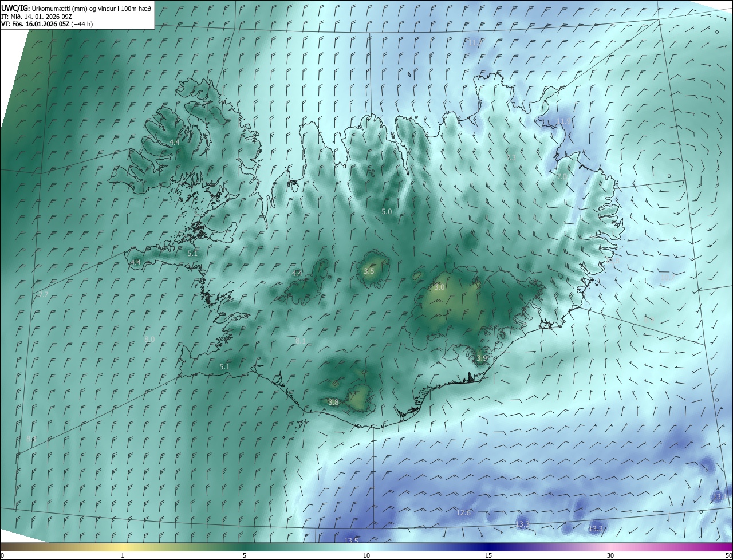
Task: Click the 3.0 value label on the map
Action: click(x=439, y=287)
